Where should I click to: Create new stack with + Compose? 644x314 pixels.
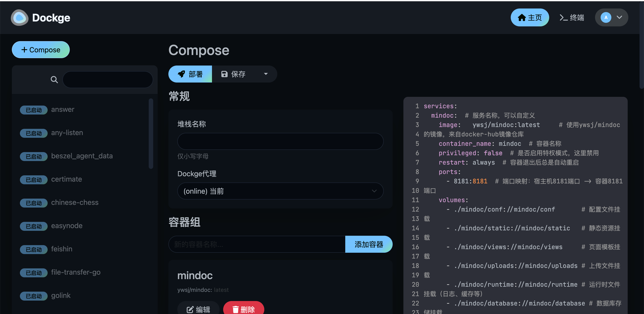(41, 50)
